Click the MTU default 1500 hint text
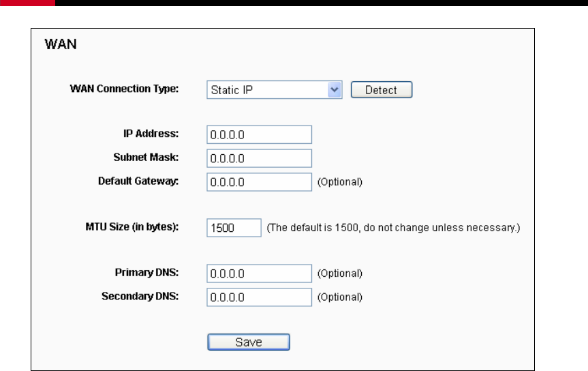The height and width of the screenshot is (371, 588). click(x=393, y=228)
